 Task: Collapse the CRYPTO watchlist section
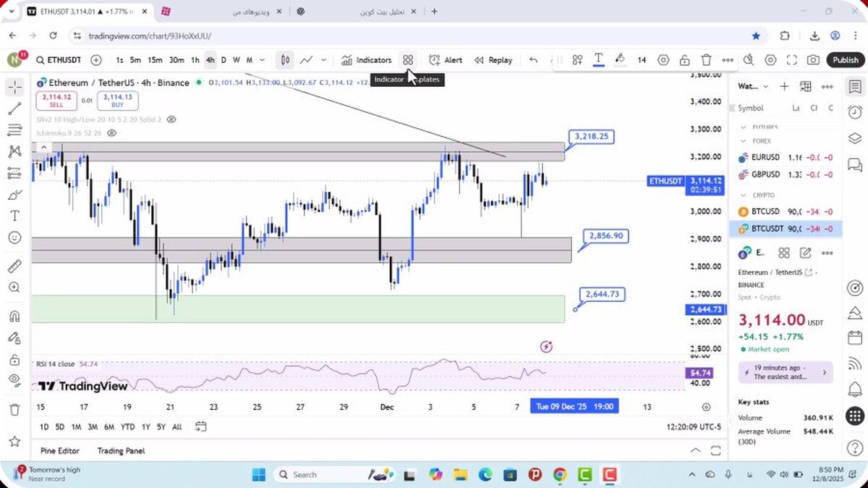743,195
